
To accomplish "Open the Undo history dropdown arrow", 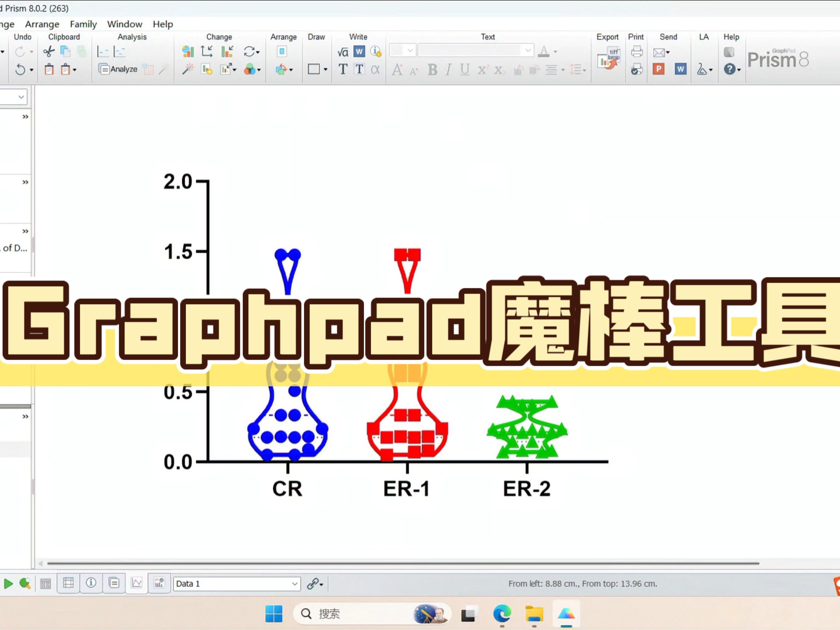I will click(x=31, y=70).
